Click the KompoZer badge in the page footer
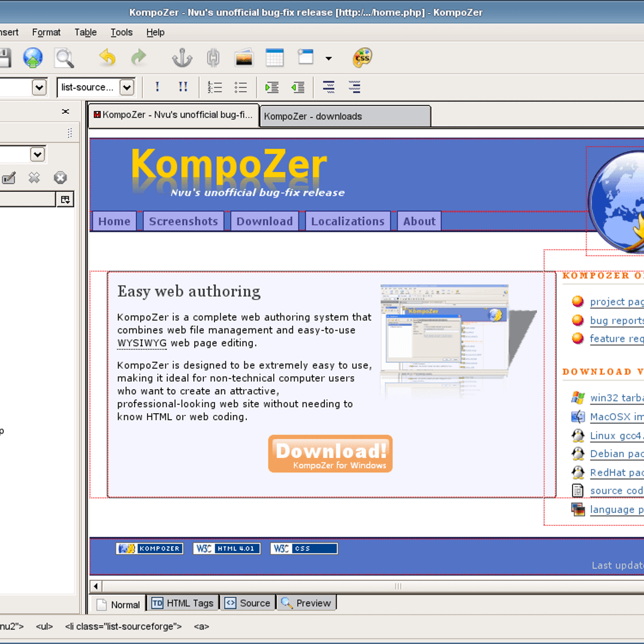 150,548
